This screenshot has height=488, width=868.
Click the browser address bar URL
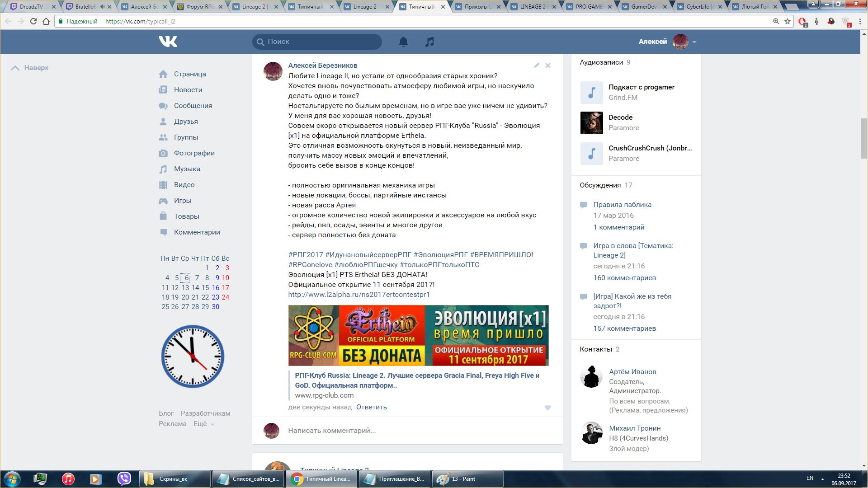(x=140, y=21)
